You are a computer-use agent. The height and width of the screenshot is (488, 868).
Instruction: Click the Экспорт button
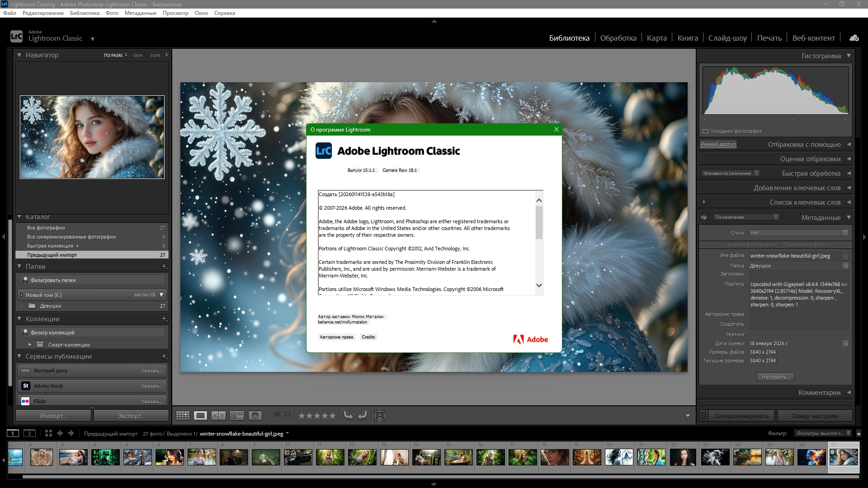[x=131, y=416]
